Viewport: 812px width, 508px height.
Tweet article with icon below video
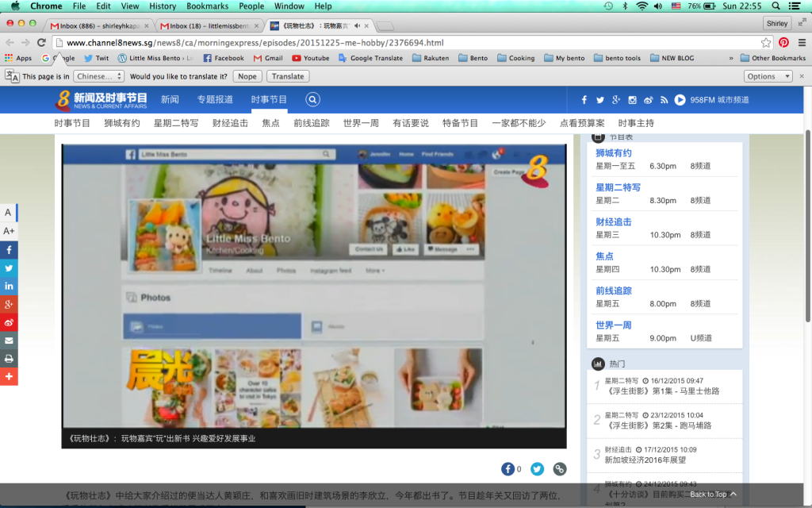point(537,469)
